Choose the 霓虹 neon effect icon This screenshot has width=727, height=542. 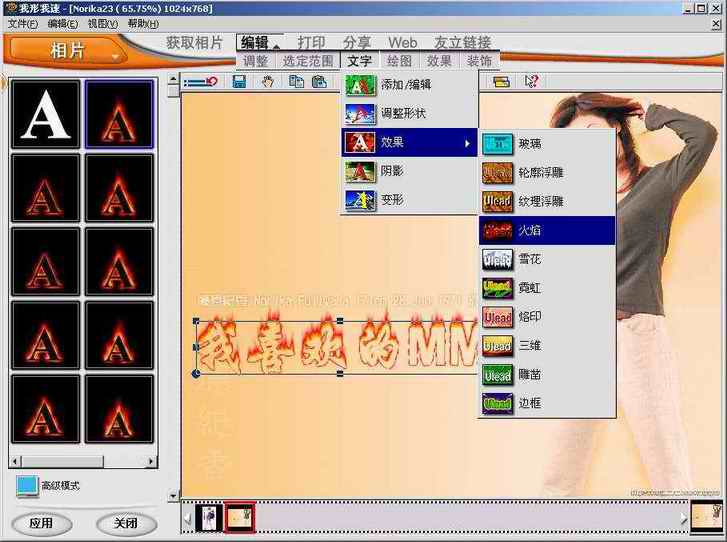[x=497, y=288]
